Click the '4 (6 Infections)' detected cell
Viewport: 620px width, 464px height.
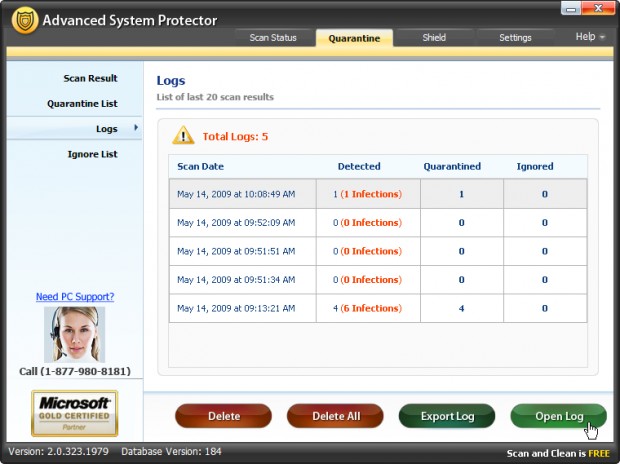[x=367, y=308]
